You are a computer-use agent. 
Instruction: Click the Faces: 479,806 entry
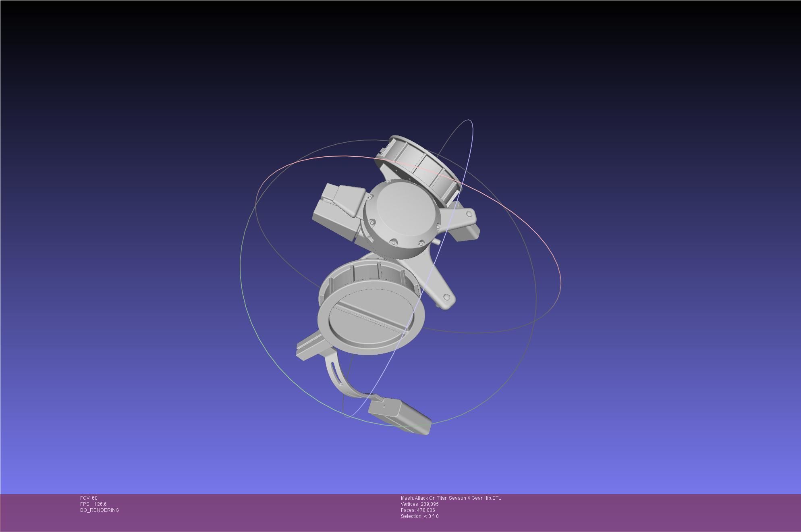pyautogui.click(x=418, y=510)
